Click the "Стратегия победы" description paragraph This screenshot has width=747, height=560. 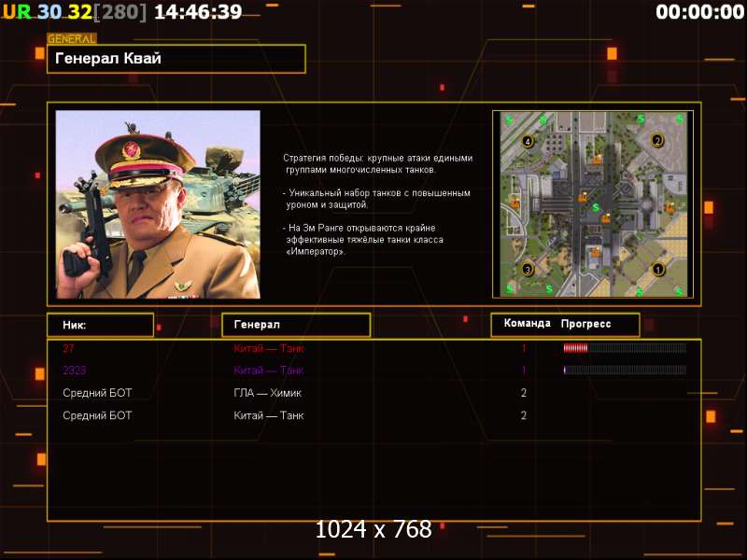coord(378,164)
